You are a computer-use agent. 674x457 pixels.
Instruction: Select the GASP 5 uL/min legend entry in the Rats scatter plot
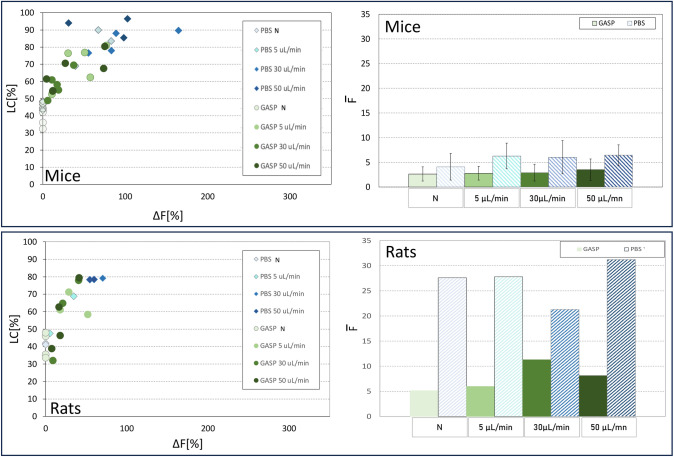pos(279,345)
